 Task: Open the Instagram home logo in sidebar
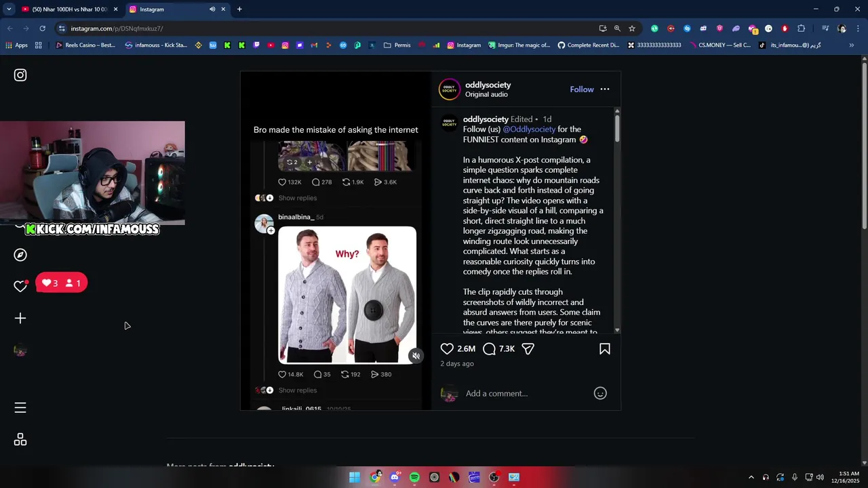point(20,75)
